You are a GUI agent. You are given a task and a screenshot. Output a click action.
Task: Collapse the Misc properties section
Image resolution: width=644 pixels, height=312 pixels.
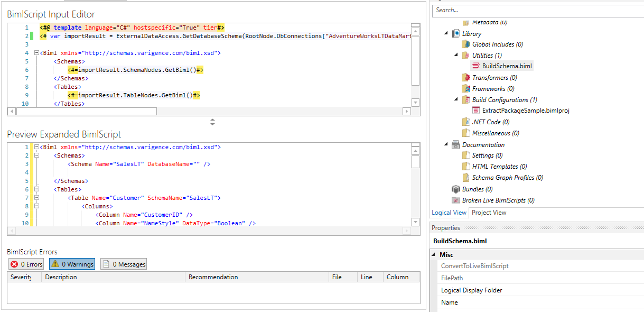click(x=434, y=255)
